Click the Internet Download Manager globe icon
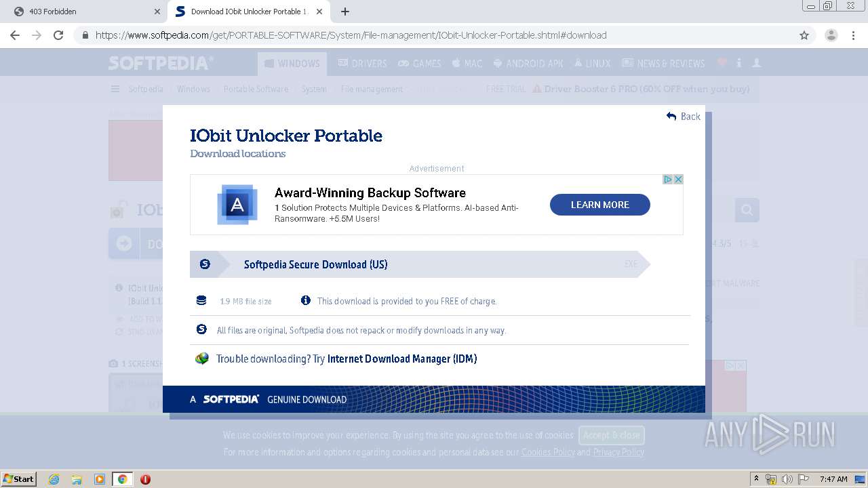 click(x=202, y=359)
